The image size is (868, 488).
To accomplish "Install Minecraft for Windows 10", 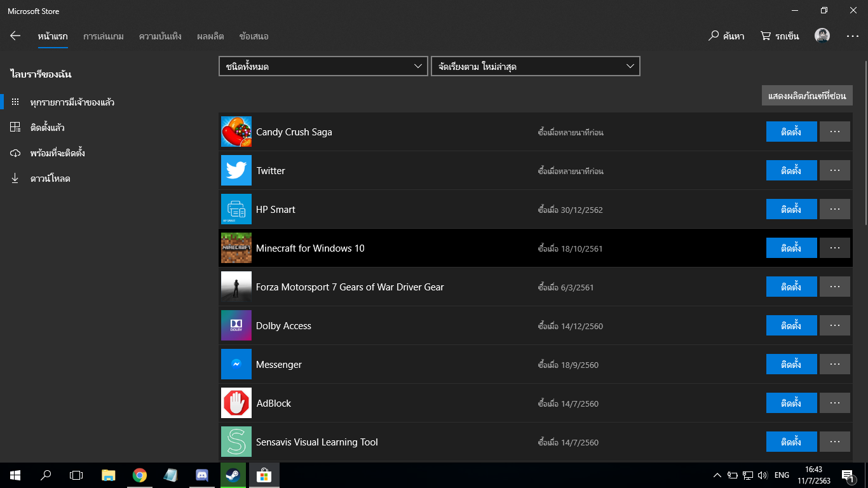I will (791, 248).
